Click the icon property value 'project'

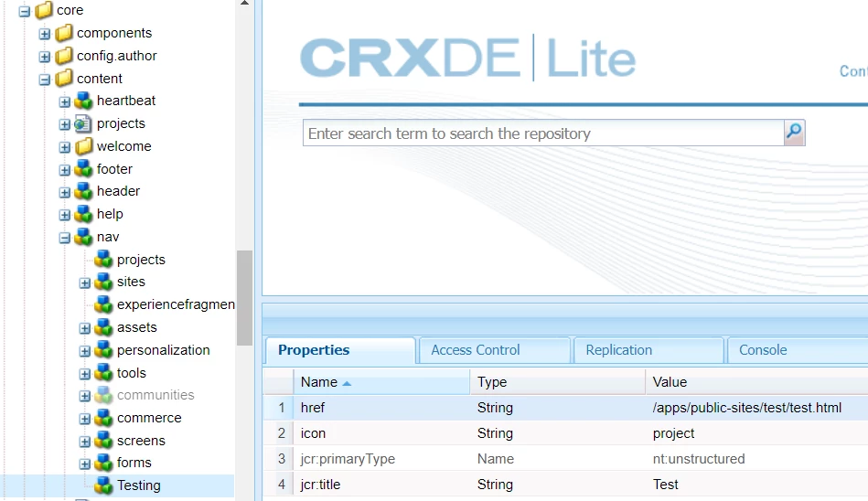point(673,433)
